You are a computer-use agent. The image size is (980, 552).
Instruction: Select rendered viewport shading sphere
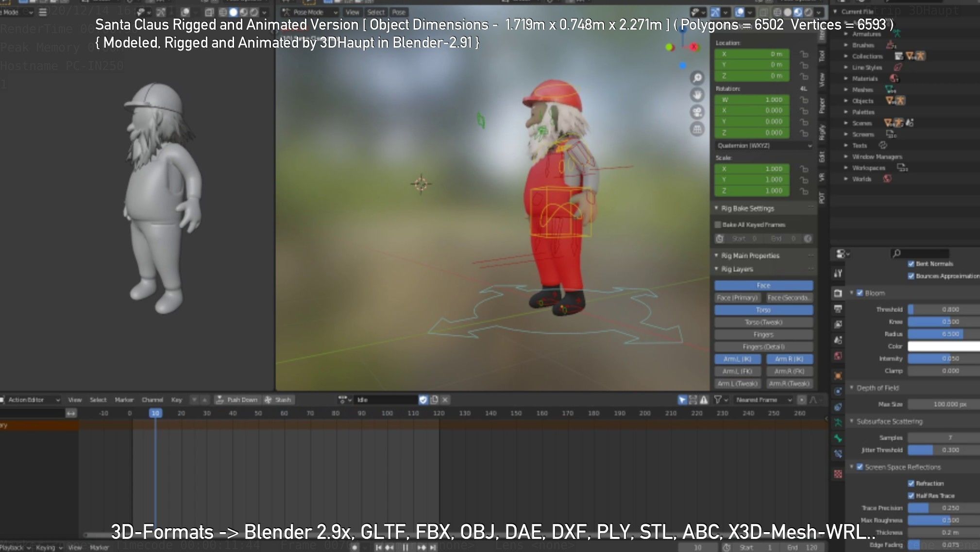point(808,12)
